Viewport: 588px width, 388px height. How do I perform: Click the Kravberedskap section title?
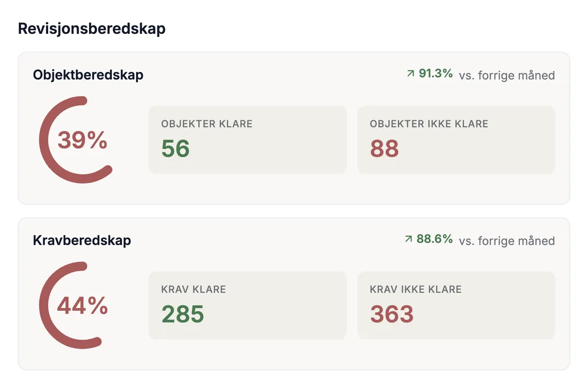point(82,240)
